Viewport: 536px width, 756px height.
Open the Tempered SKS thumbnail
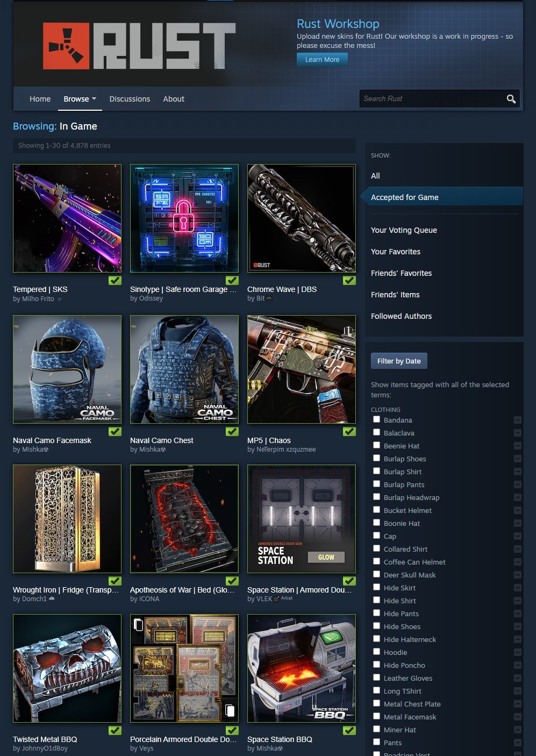[67, 218]
